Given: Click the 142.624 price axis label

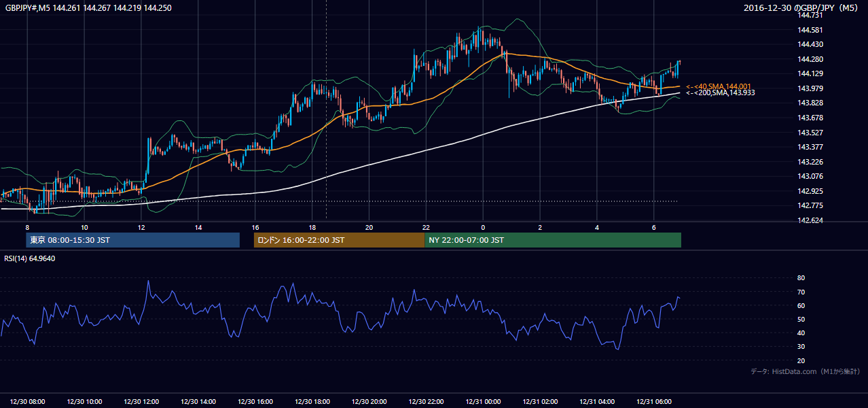Looking at the screenshot, I should point(811,220).
